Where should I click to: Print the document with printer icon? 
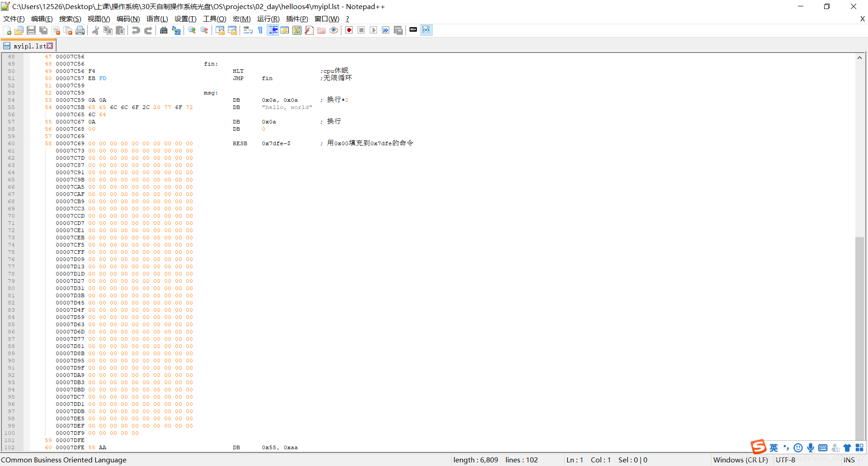click(80, 30)
